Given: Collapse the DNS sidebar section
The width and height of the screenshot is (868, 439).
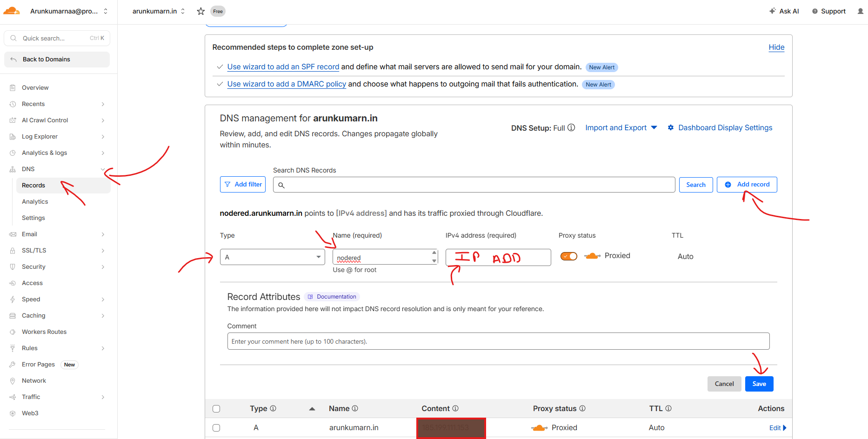Looking at the screenshot, I should (103, 169).
